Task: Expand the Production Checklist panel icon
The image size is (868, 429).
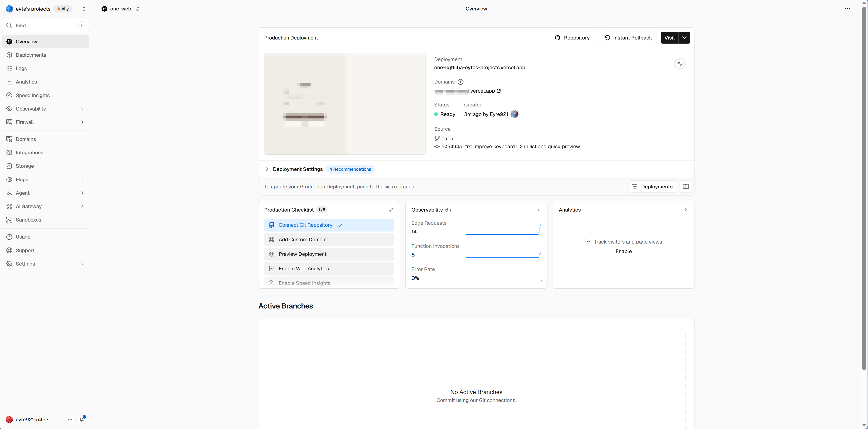Action: [391, 210]
